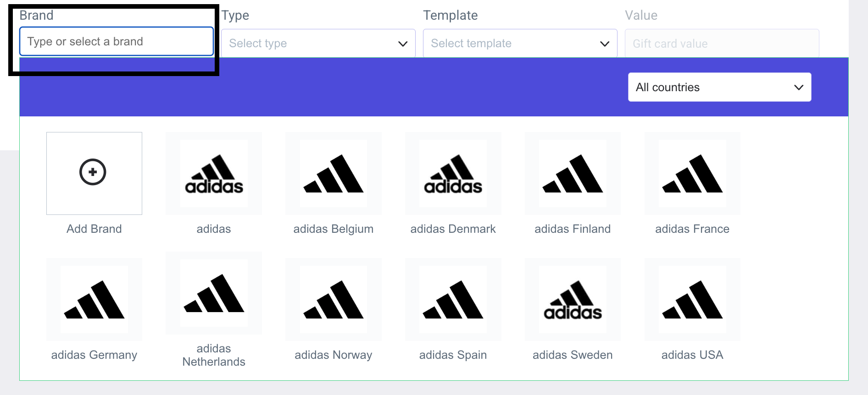Click the adidas Sweden text label
This screenshot has width=868, height=395.
pyautogui.click(x=573, y=355)
